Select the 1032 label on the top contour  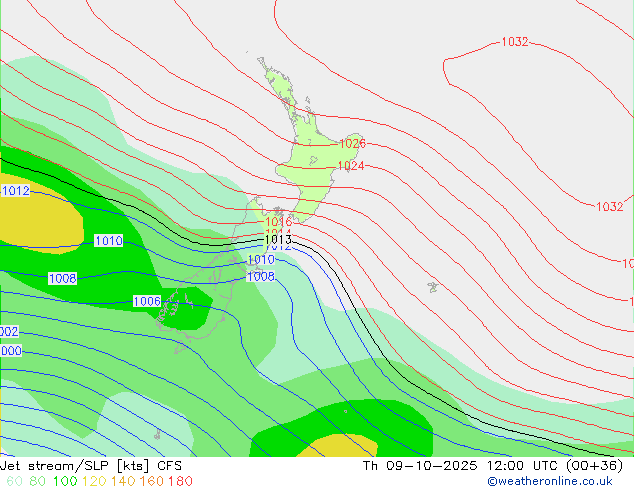515,42
